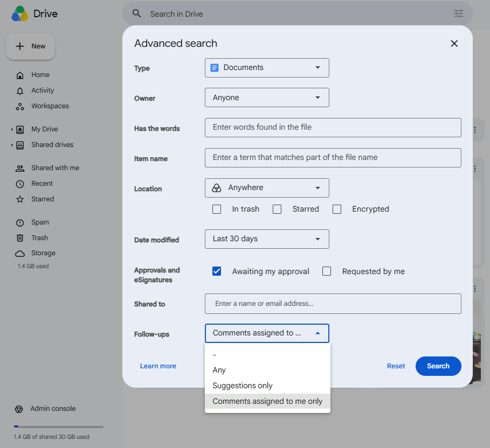Open Workspaces in sidebar
Viewport: 490px width, 448px height.
[x=50, y=106]
